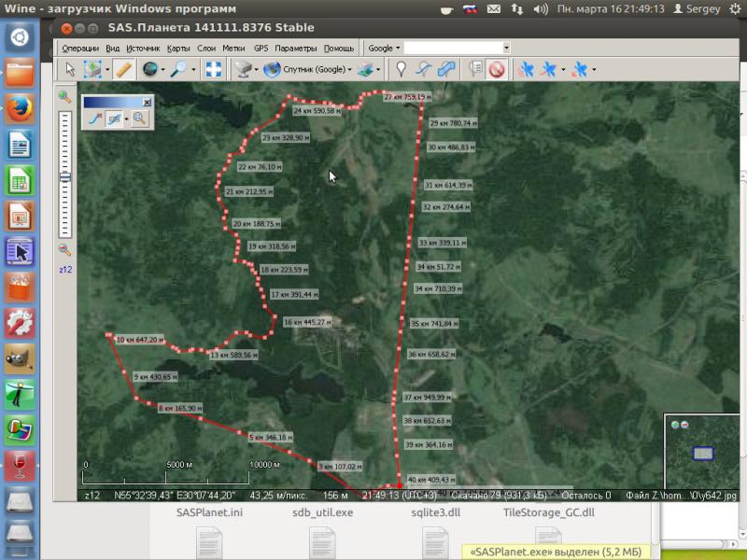Expand the tile source dropdown arrow
Image resolution: width=747 pixels, height=560 pixels.
256,70
